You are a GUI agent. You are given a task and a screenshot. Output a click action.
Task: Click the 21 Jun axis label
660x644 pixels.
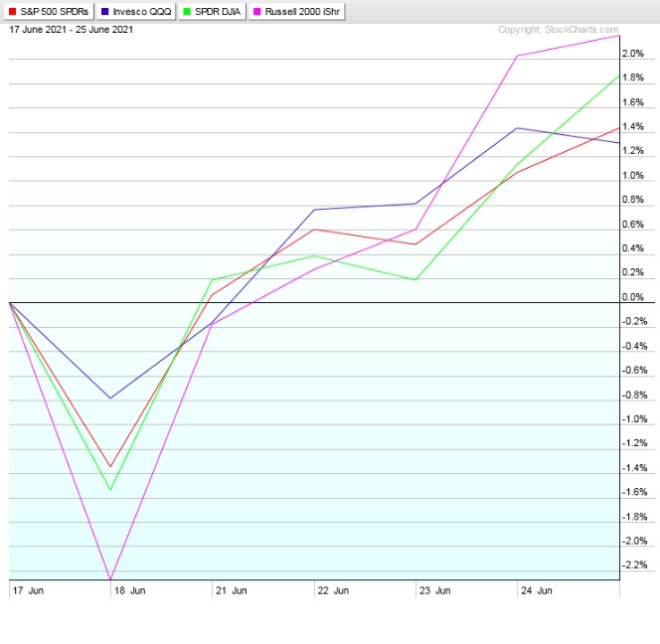click(x=231, y=590)
